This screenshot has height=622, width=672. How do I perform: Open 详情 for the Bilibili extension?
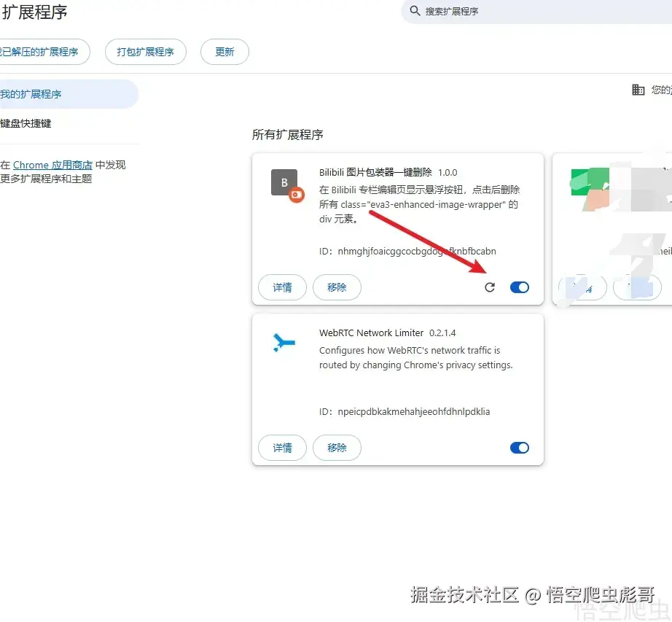click(x=282, y=287)
